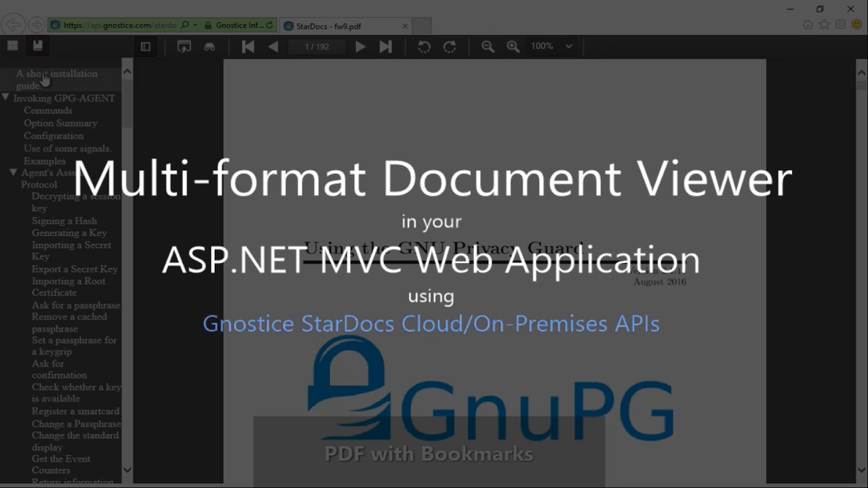The width and height of the screenshot is (868, 488).
Task: Open the Change the standard display bookmark
Action: tap(75, 441)
